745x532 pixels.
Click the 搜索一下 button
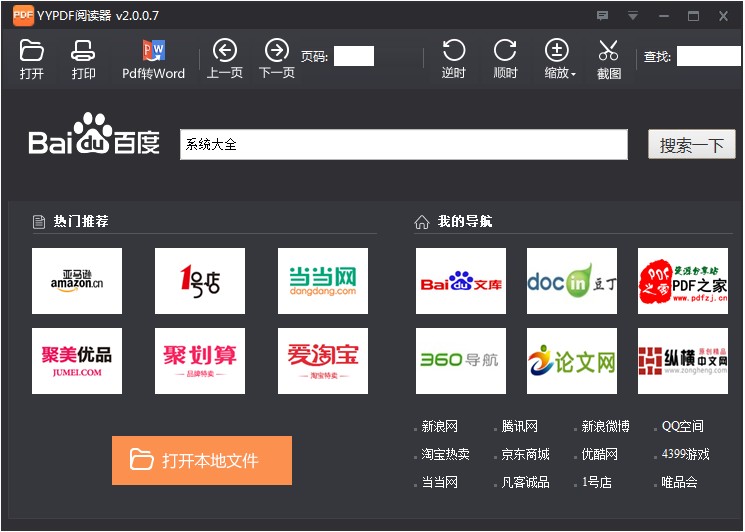[691, 144]
